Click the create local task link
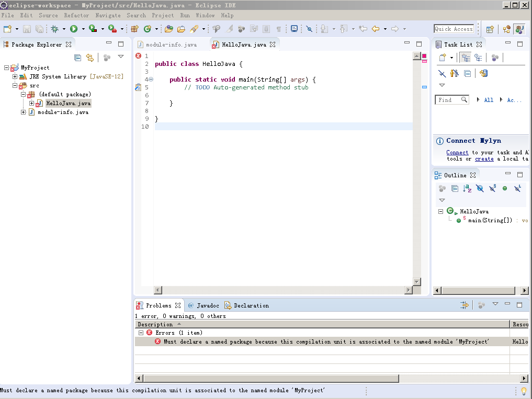532x399 pixels. pos(484,159)
